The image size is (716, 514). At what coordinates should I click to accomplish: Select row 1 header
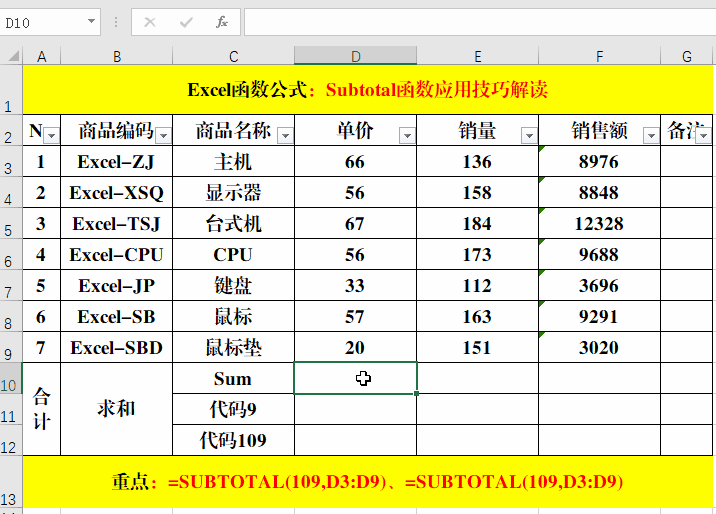pyautogui.click(x=11, y=89)
